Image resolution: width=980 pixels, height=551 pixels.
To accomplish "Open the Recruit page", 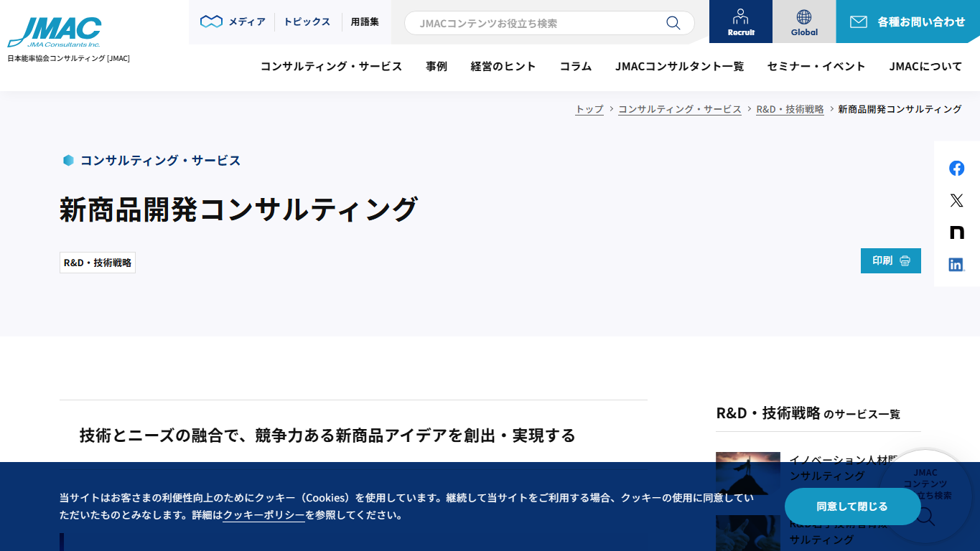I will (741, 22).
